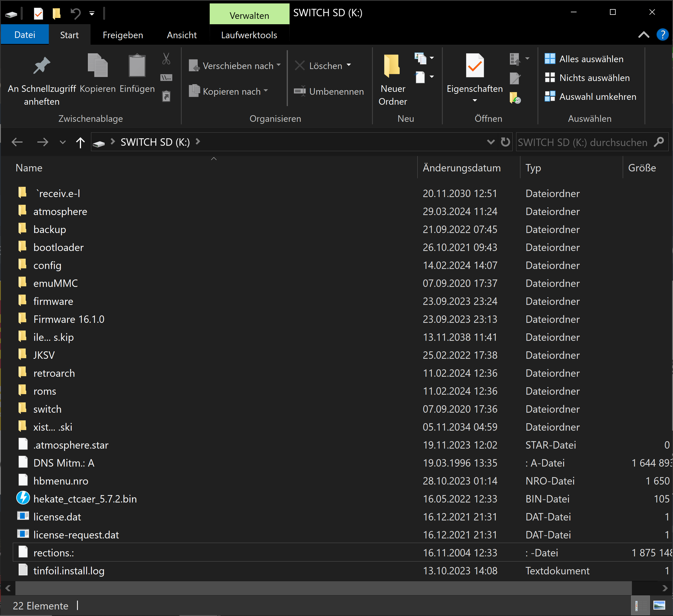Viewport: 673px width, 616px height.
Task: Select the license-request.dat file
Action: pyautogui.click(x=76, y=534)
